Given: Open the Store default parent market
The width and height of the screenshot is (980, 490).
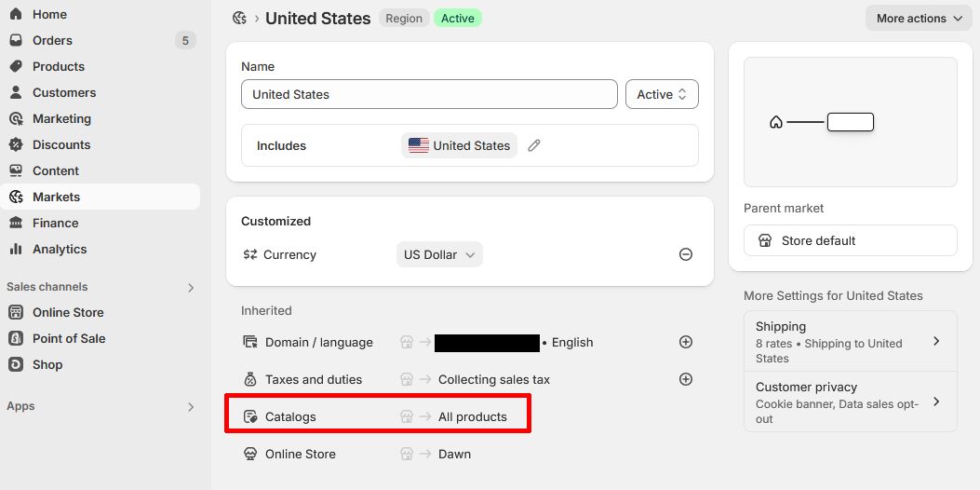Looking at the screenshot, I should [850, 240].
